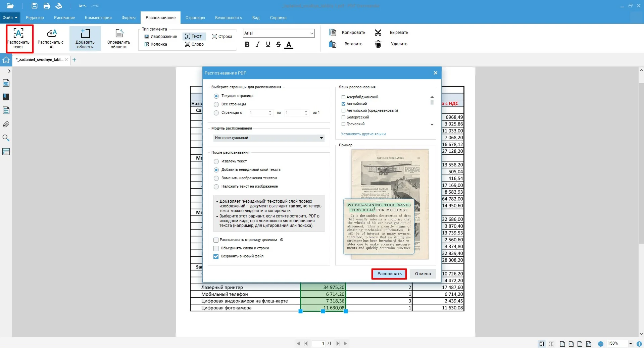Image resolution: width=644 pixels, height=348 pixels.
Task: Choose 'Извлечь текст' radio option
Action: [x=216, y=161]
